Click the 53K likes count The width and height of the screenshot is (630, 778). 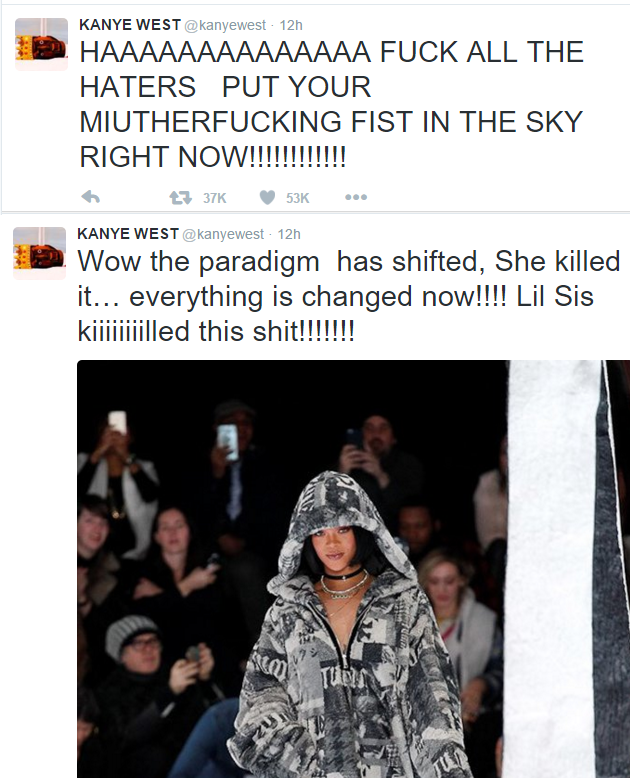click(x=297, y=198)
